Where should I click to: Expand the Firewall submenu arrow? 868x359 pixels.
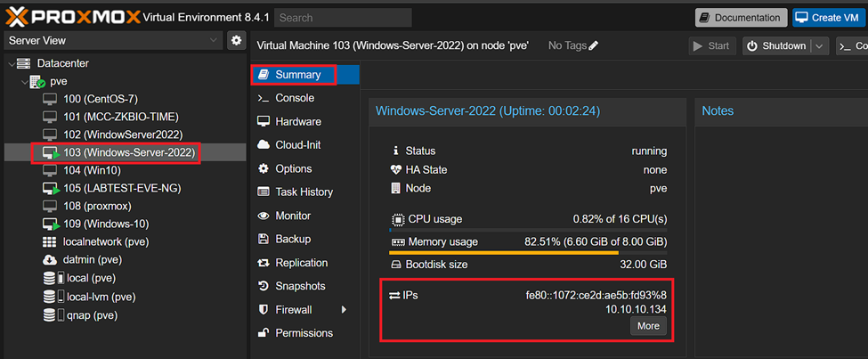point(345,310)
